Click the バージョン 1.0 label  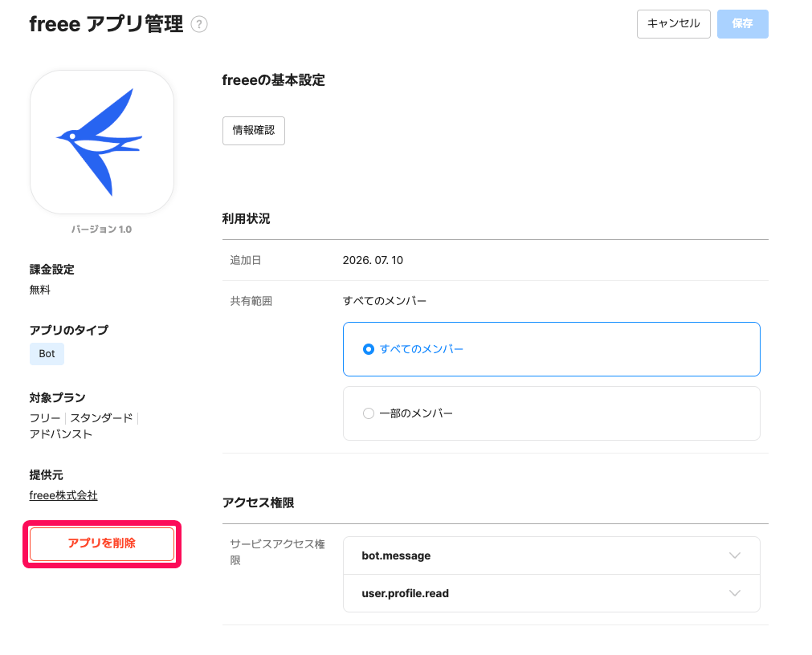pyautogui.click(x=101, y=230)
